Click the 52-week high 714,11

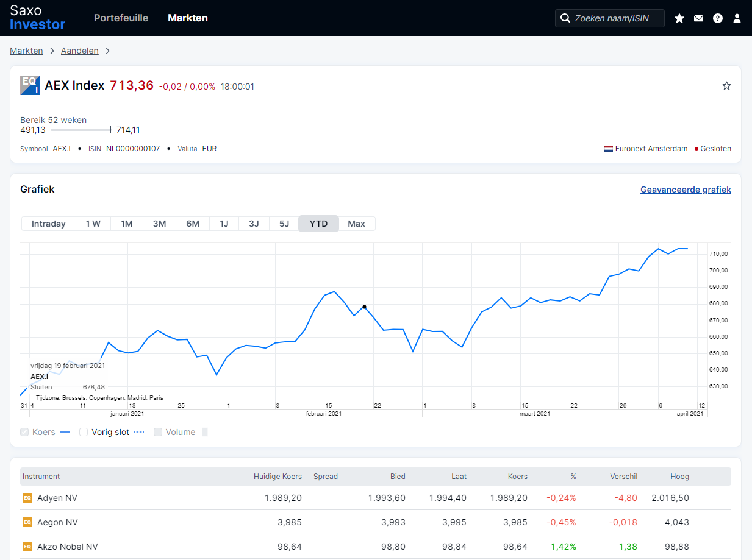[128, 130]
